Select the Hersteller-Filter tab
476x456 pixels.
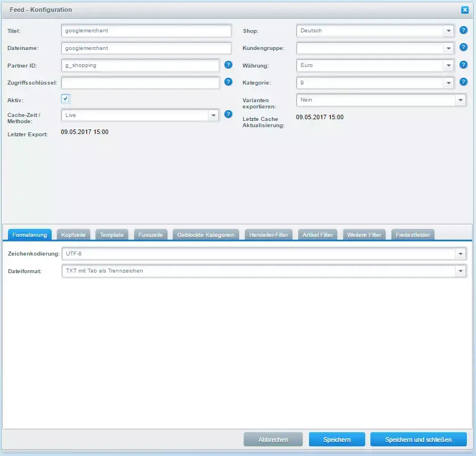pyautogui.click(x=269, y=235)
